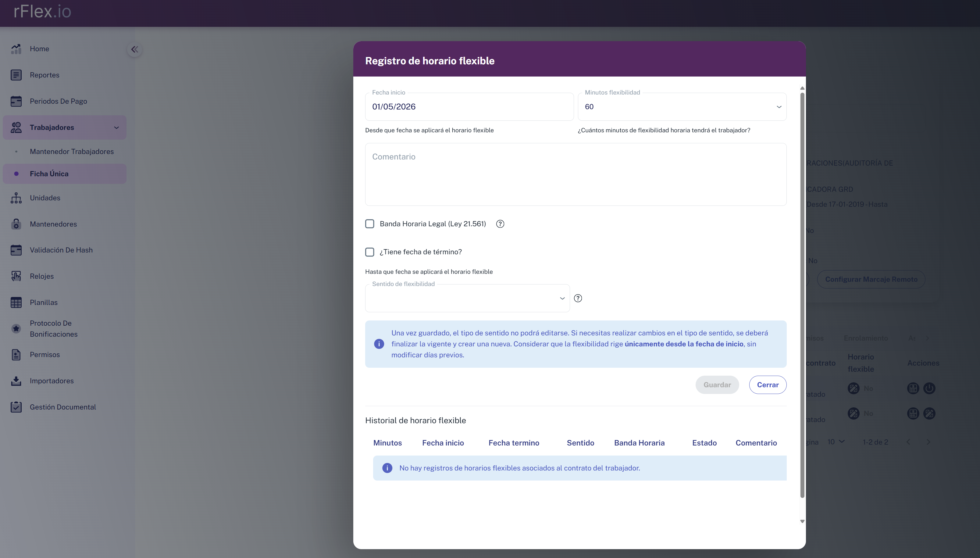The width and height of the screenshot is (980, 558).
Task: Click the Relojes fingerprint clock icon
Action: (16, 276)
